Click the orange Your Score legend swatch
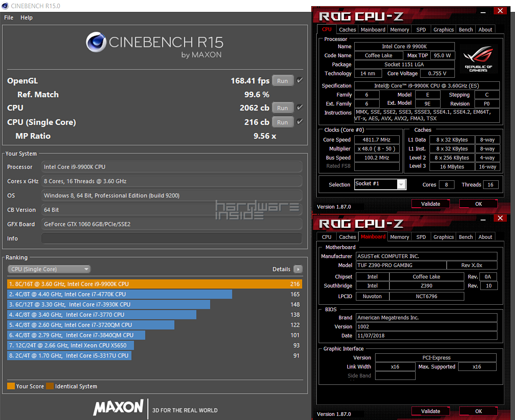515x420 pixels. click(x=10, y=386)
